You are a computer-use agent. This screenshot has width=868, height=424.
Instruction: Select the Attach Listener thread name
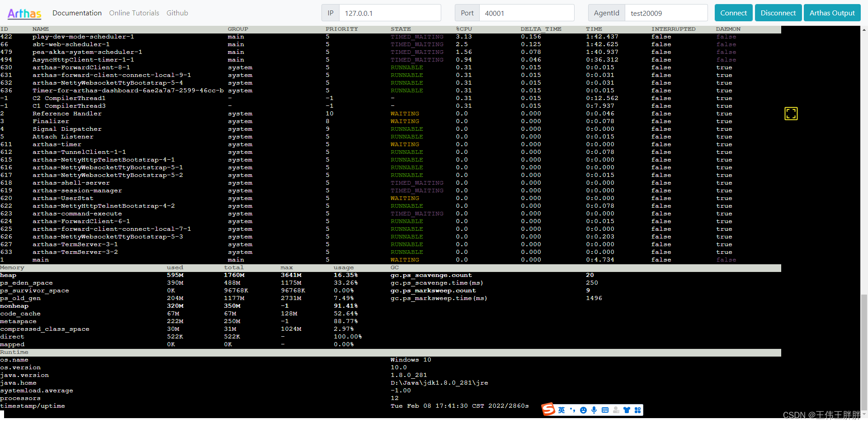tap(63, 137)
